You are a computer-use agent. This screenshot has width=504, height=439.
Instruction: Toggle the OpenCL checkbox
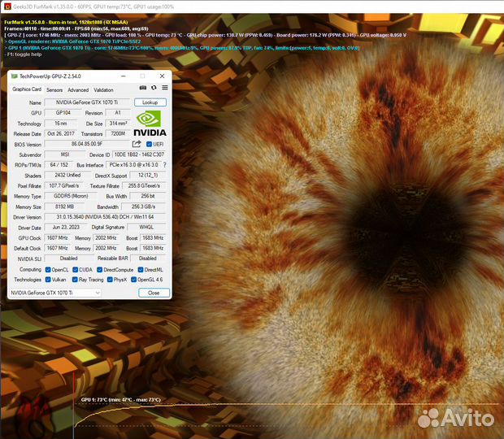(x=48, y=269)
